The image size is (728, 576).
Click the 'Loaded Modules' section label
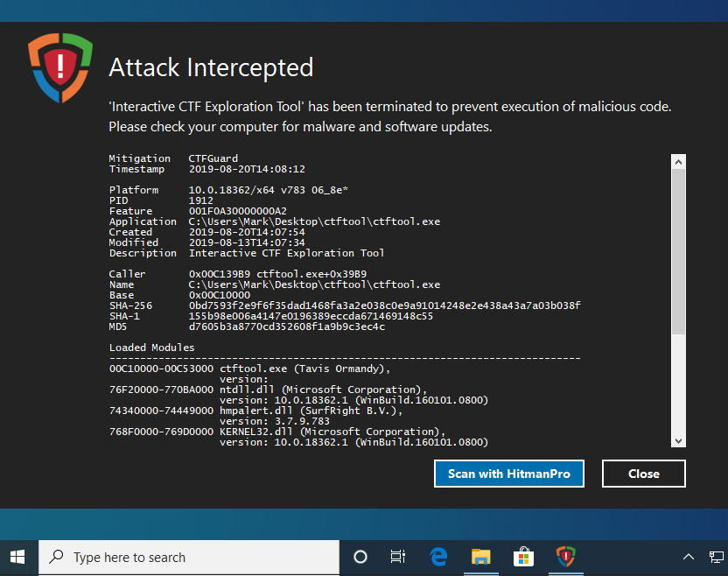tap(152, 348)
